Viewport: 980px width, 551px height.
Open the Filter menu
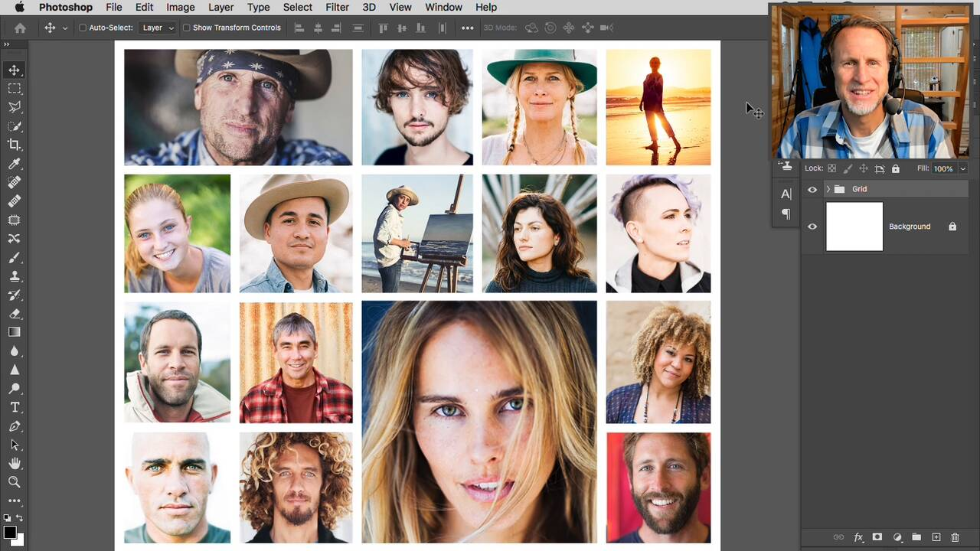[337, 7]
